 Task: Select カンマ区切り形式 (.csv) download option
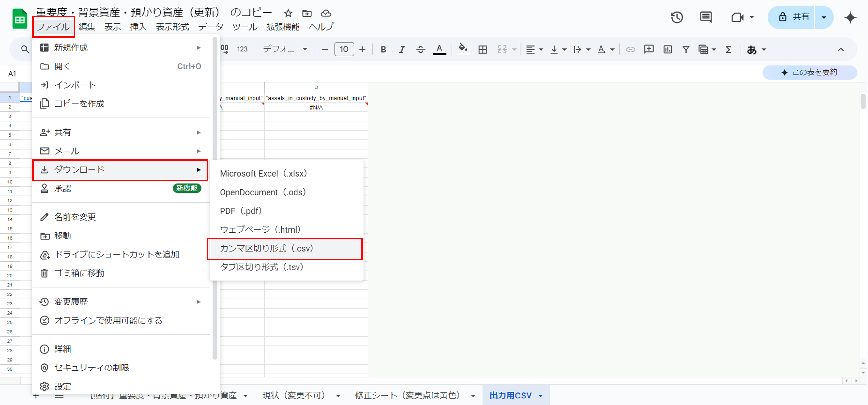[x=285, y=249]
